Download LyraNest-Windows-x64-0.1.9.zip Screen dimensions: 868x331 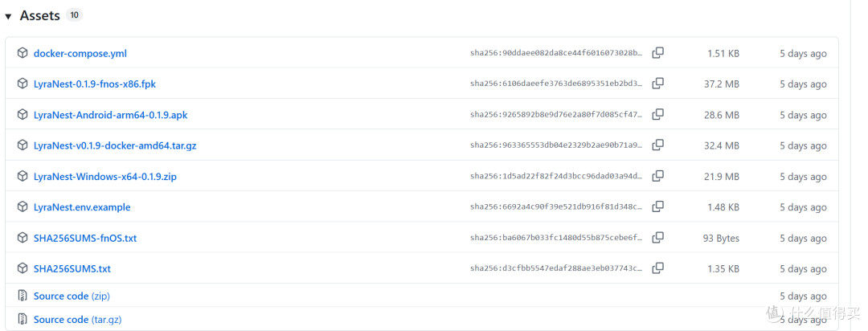pyautogui.click(x=105, y=177)
